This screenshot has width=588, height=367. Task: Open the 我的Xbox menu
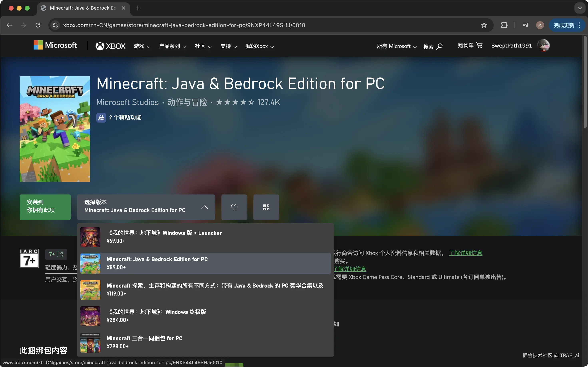(x=259, y=46)
